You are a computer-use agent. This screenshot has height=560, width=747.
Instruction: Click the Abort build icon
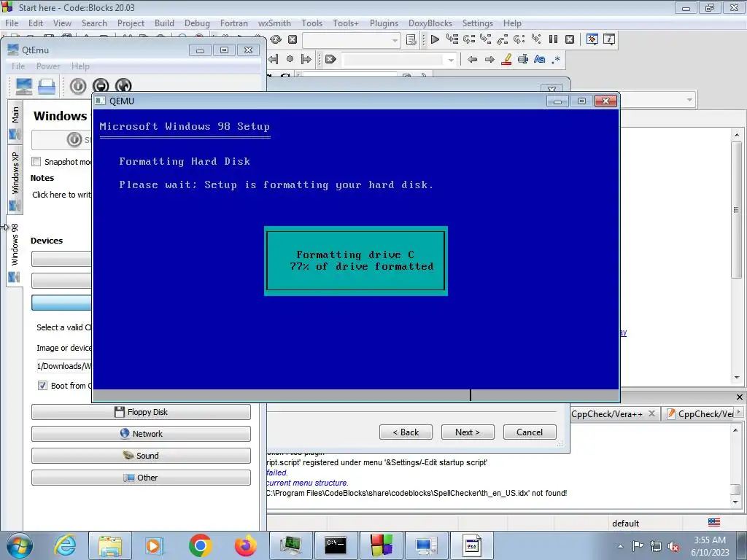click(293, 39)
